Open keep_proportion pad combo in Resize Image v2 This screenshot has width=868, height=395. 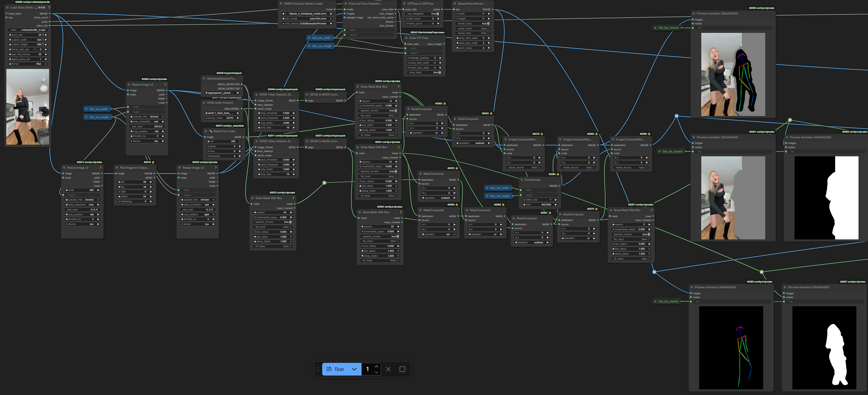tap(147, 121)
